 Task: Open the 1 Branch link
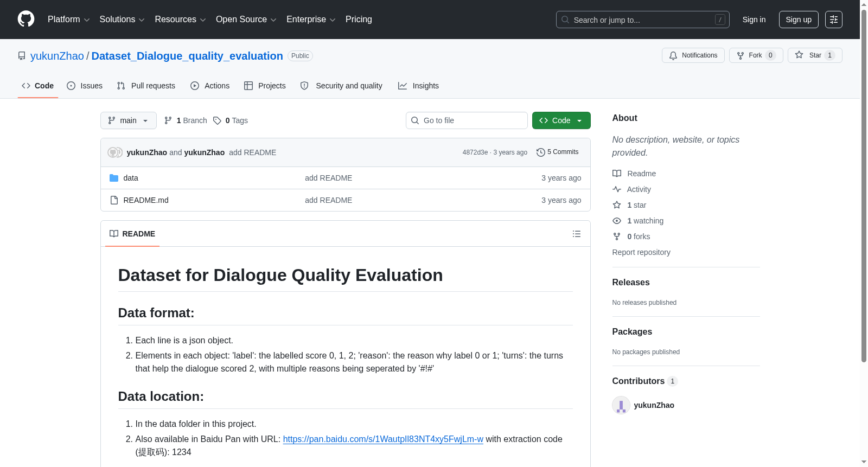tap(186, 120)
